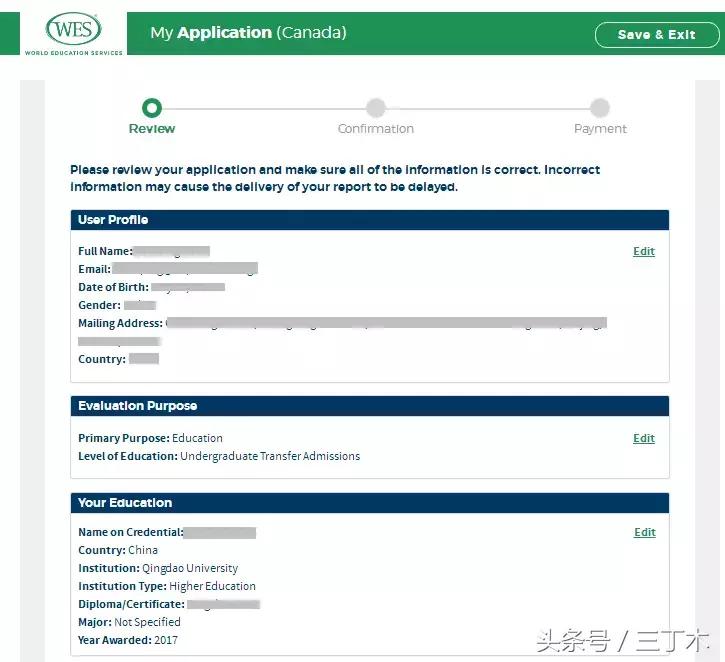
Task: Click the Save & Exit button
Action: [x=657, y=35]
